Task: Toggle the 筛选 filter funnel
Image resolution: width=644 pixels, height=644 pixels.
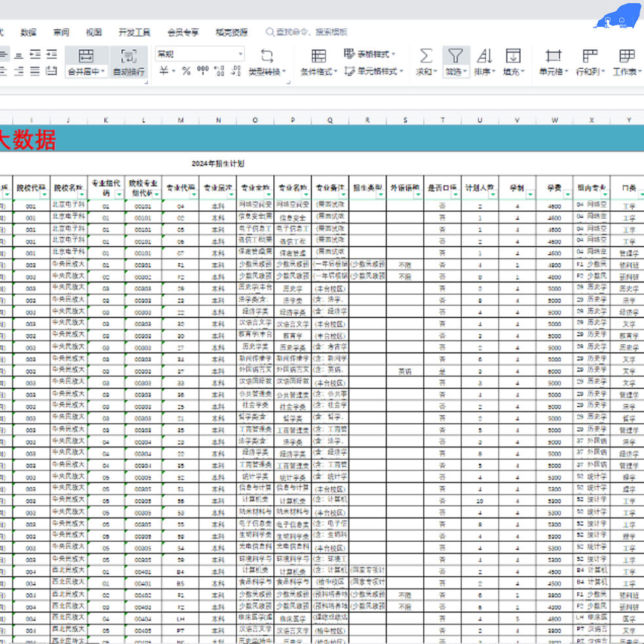Action: pos(455,56)
